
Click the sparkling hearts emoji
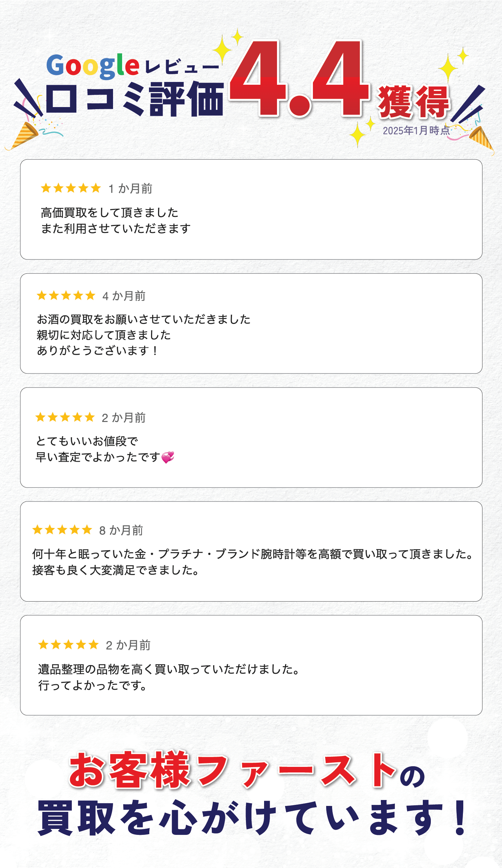tap(168, 457)
